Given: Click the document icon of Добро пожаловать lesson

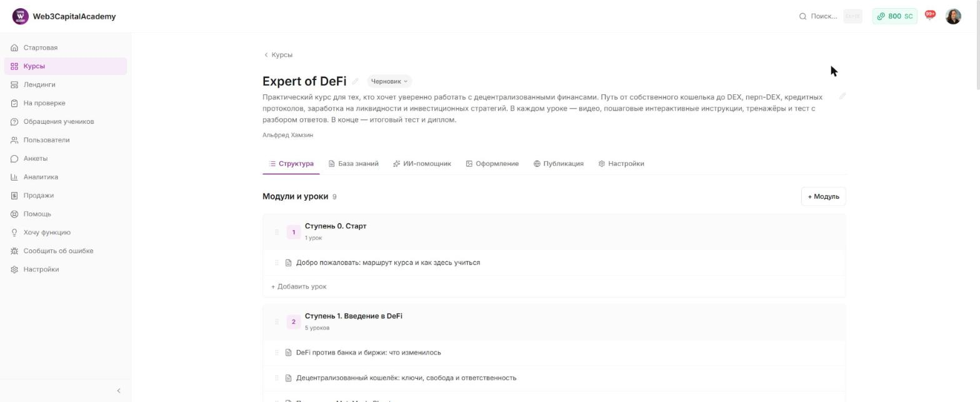Looking at the screenshot, I should point(288,263).
